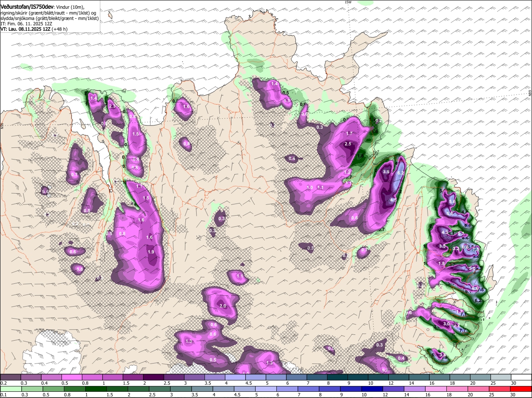Click the white 30 snow legend swatch
532x398 pixels.
tap(522, 377)
